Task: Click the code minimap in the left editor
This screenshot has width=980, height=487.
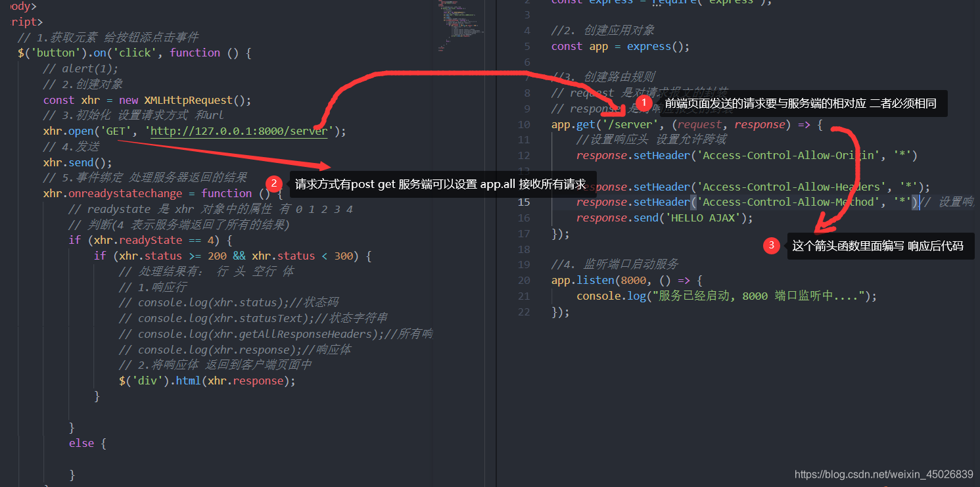Action: 459,25
